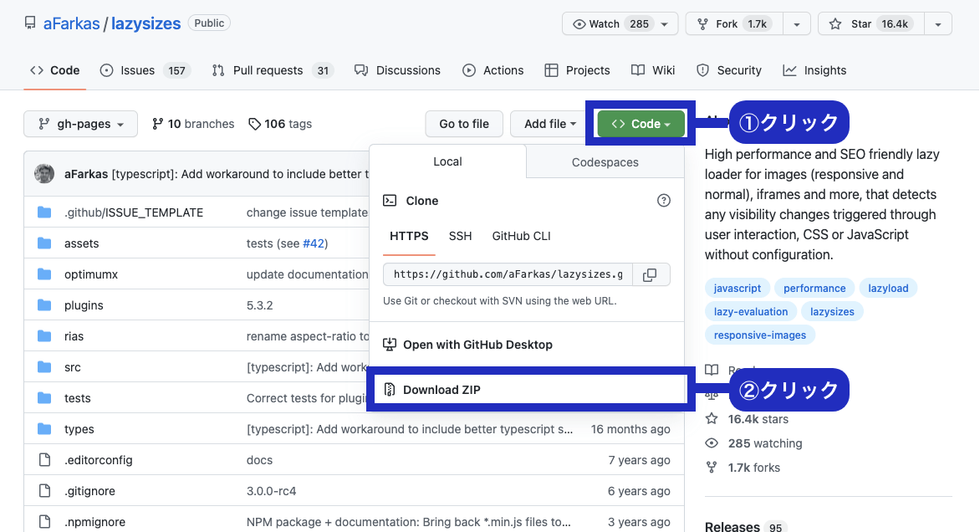Image resolution: width=980 pixels, height=532 pixels.
Task: Click the responsive-images topic tag
Action: pyautogui.click(x=760, y=335)
